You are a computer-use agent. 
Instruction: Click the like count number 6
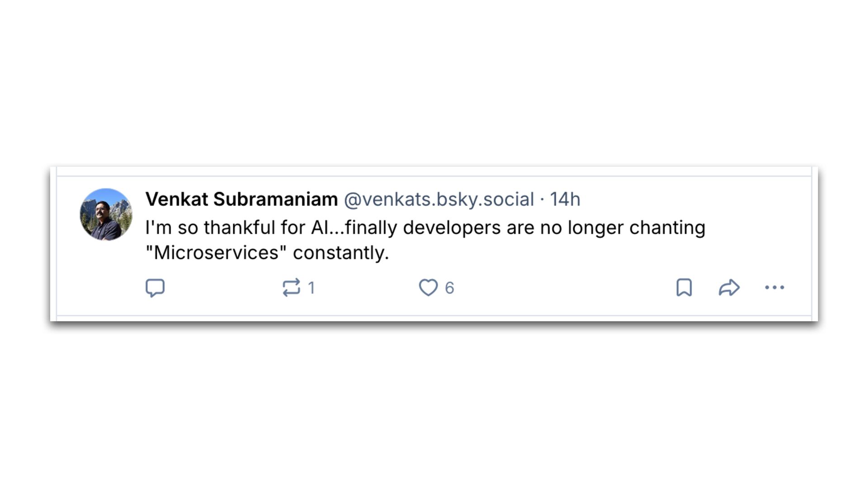pyautogui.click(x=449, y=288)
